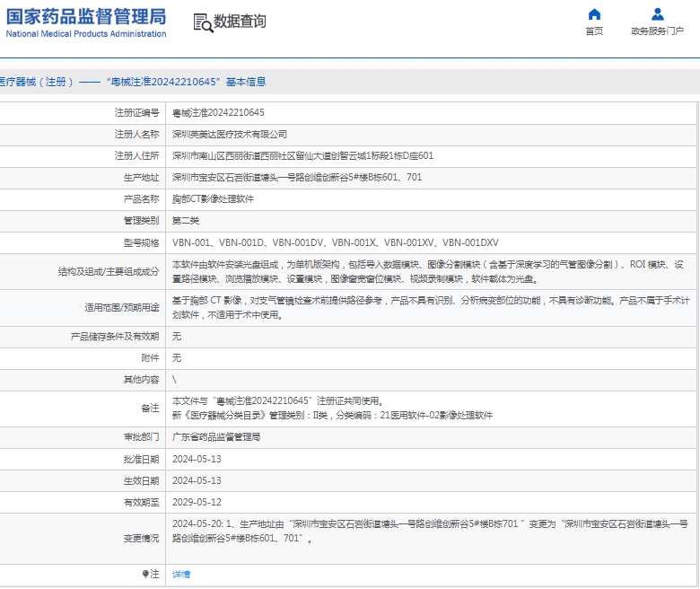Click the bullet icon next to 注
The width and height of the screenshot is (700, 589).
145,574
